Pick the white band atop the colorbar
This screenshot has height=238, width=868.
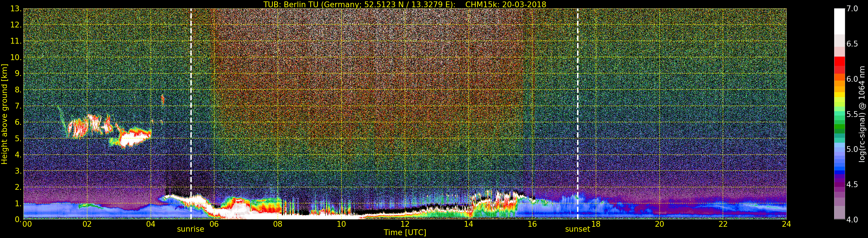[839, 22]
